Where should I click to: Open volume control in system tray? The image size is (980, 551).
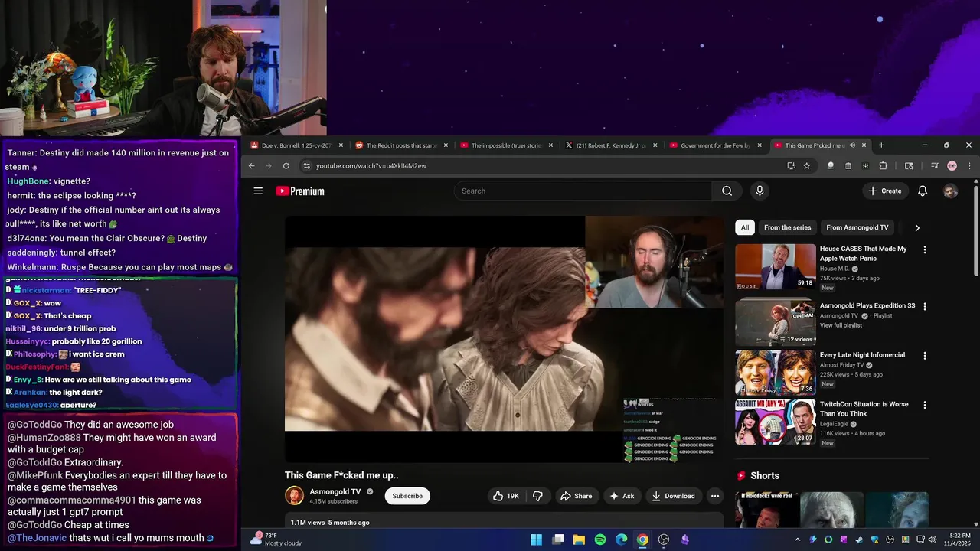point(932,540)
